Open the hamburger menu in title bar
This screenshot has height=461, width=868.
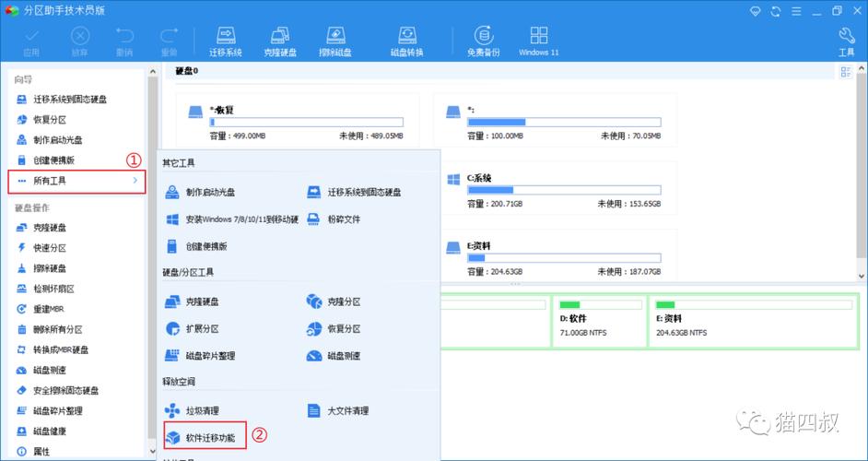pos(796,11)
